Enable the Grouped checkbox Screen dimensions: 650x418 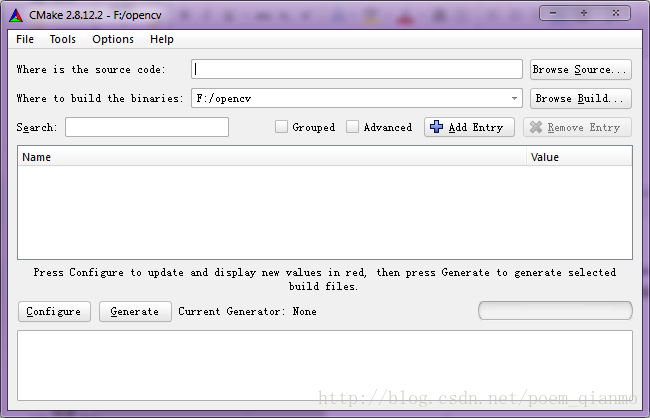pos(281,127)
